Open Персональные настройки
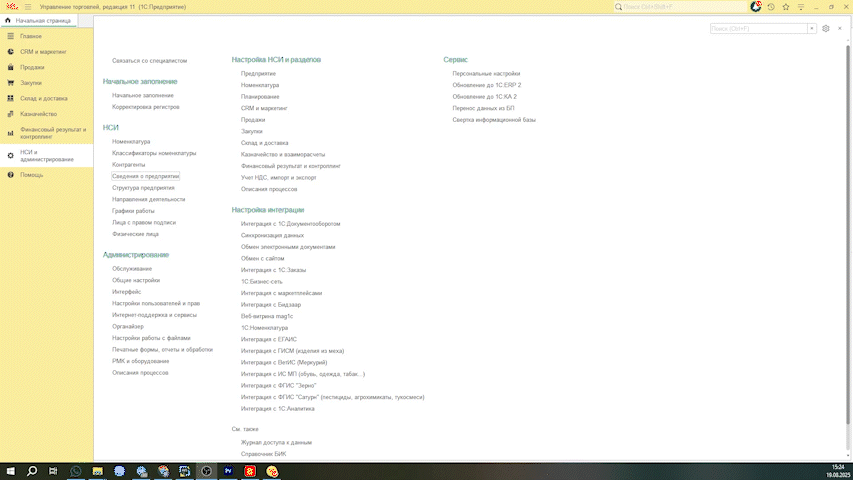The image size is (854, 480). pyautogui.click(x=486, y=74)
